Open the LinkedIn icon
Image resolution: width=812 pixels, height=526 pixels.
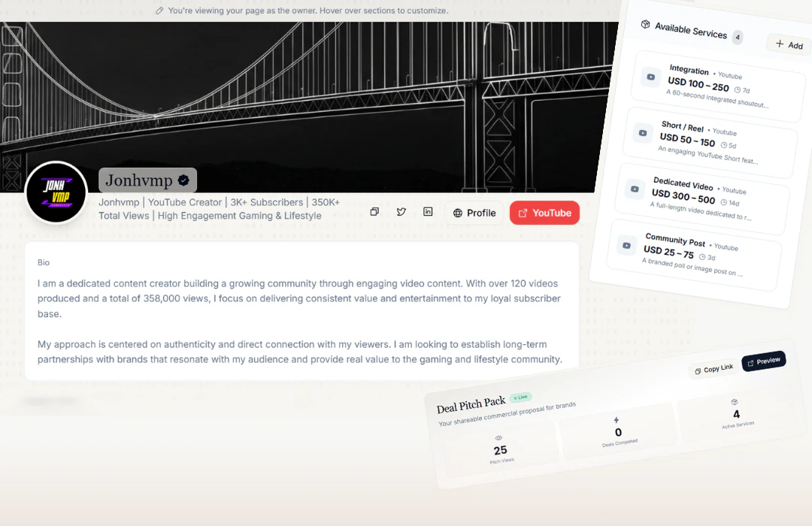429,212
